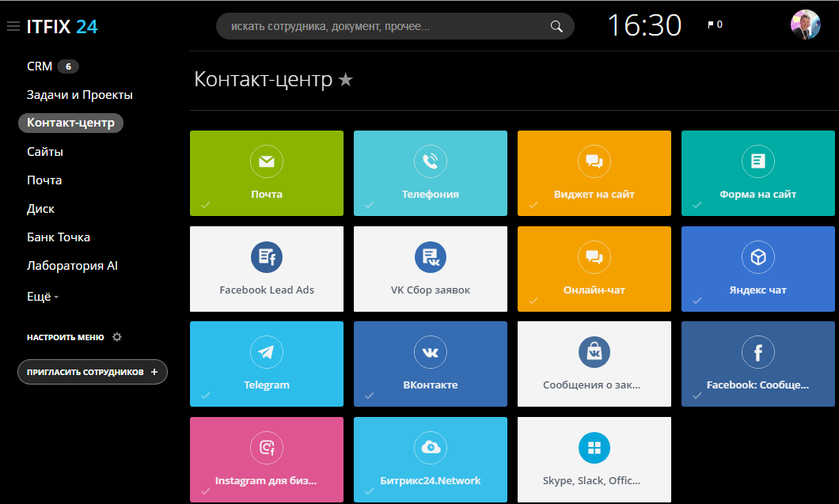Open Диск in the sidebar
This screenshot has width=839, height=504.
click(40, 209)
